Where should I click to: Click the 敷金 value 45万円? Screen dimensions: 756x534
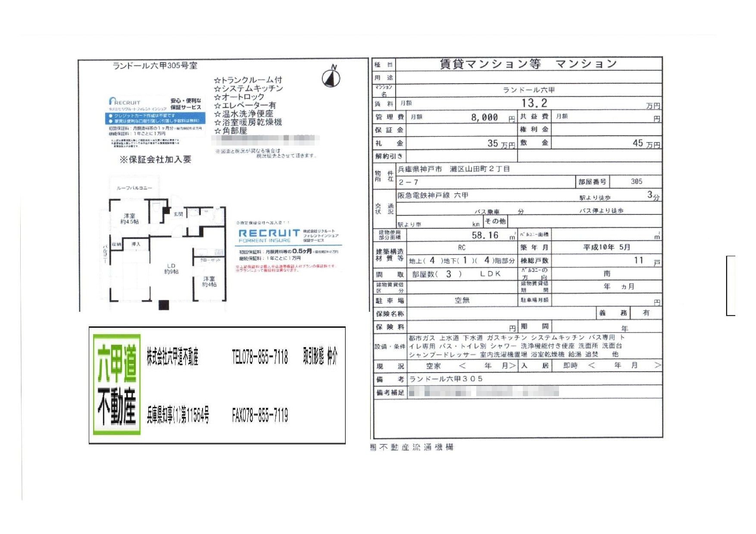[646, 143]
